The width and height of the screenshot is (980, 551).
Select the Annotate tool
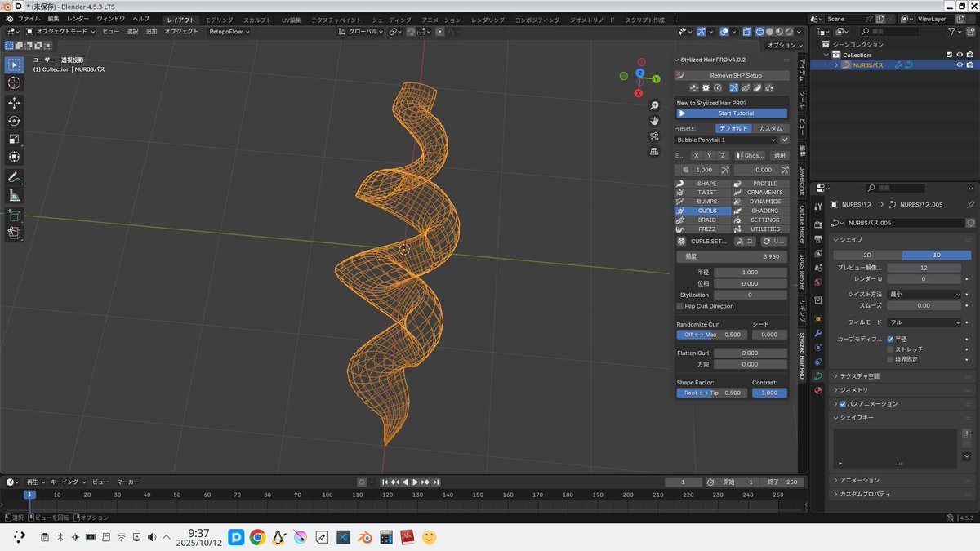(14, 177)
